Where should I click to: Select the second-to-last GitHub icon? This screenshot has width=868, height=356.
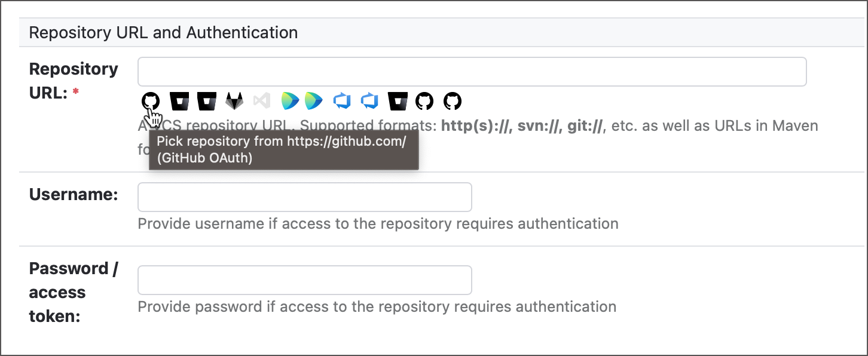pyautogui.click(x=424, y=100)
